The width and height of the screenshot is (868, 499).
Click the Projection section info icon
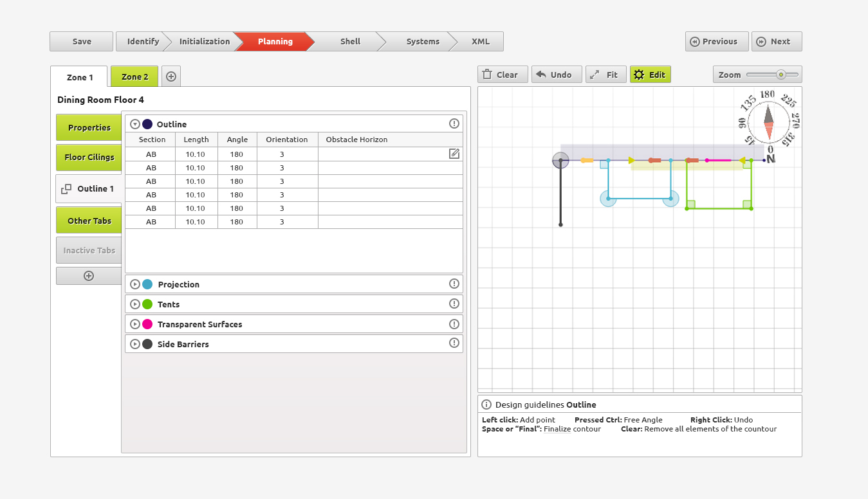click(454, 284)
